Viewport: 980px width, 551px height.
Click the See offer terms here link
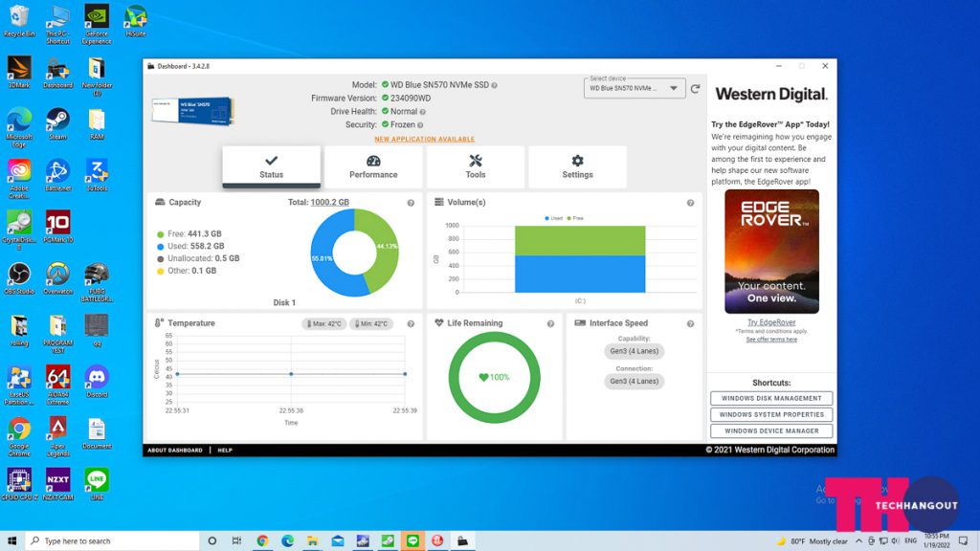pos(771,340)
